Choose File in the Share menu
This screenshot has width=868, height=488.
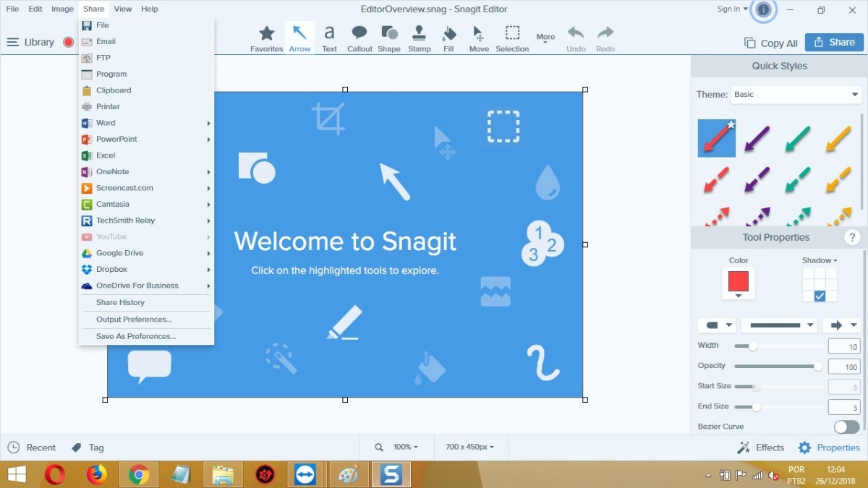click(x=146, y=25)
